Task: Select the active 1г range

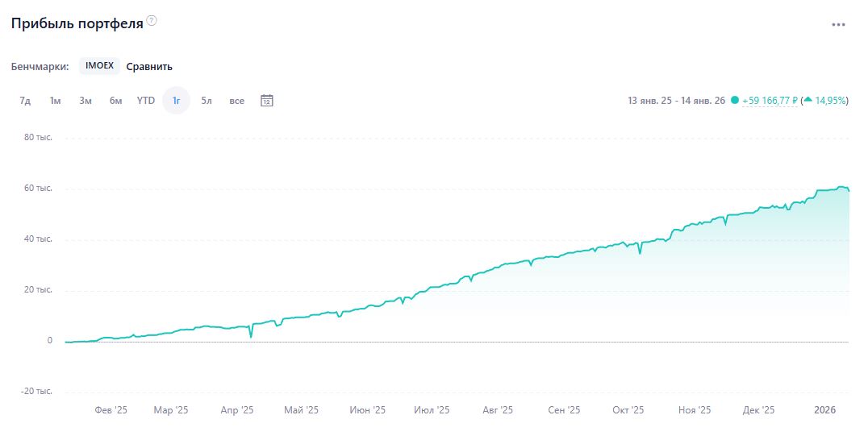Action: click(176, 101)
